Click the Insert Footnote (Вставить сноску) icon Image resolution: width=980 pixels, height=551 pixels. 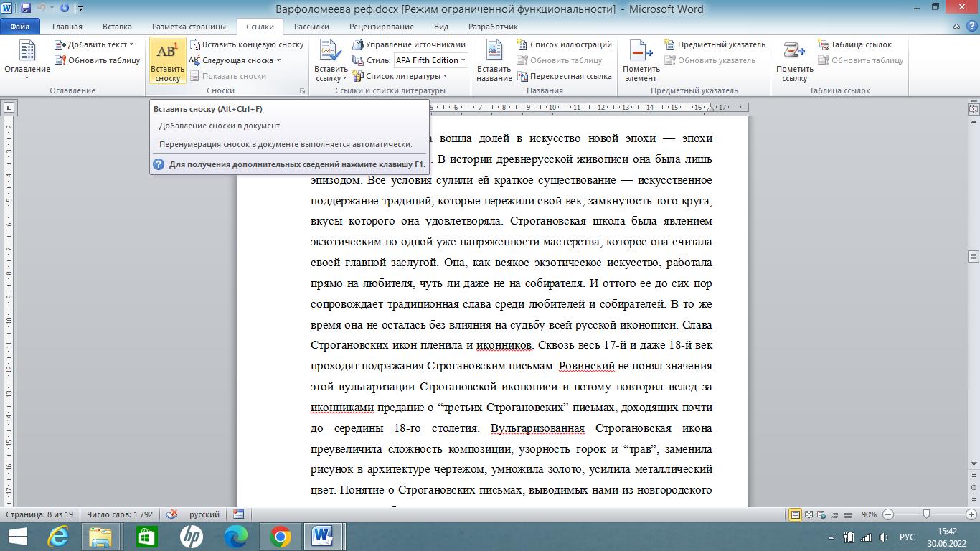point(167,52)
